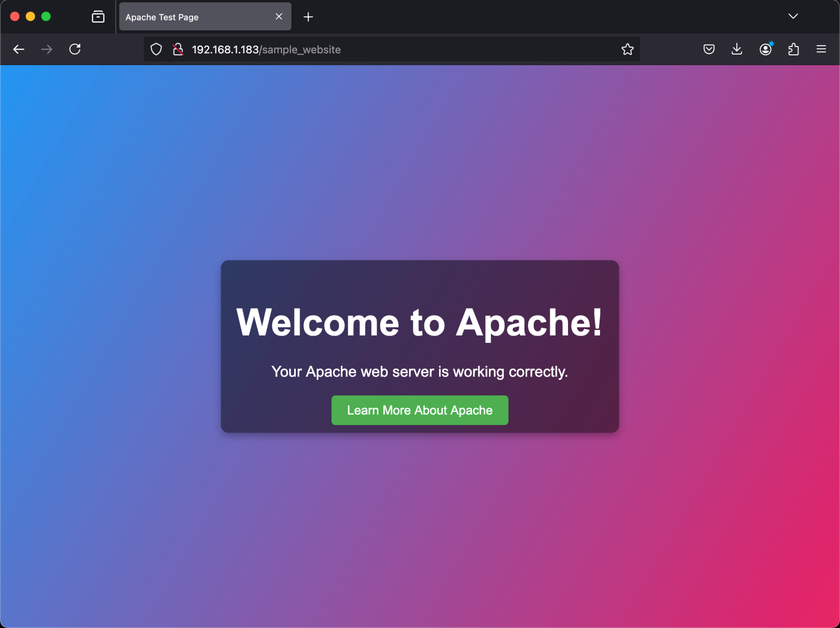The image size is (840, 628).
Task: Bookmark this page with the star
Action: coord(627,50)
